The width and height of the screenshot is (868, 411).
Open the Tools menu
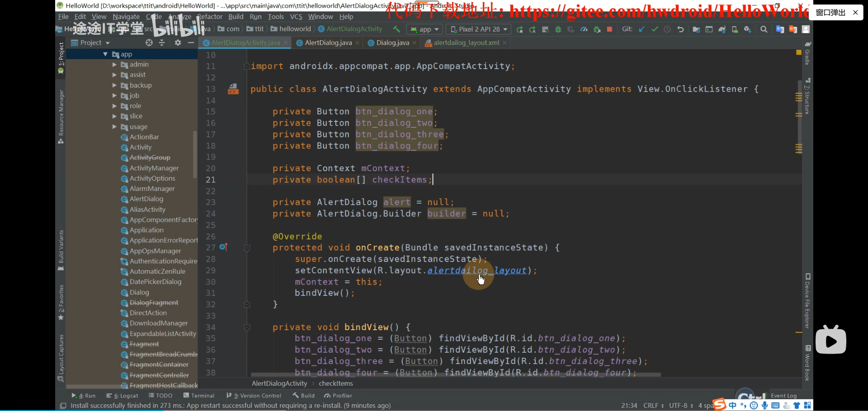pos(276,17)
